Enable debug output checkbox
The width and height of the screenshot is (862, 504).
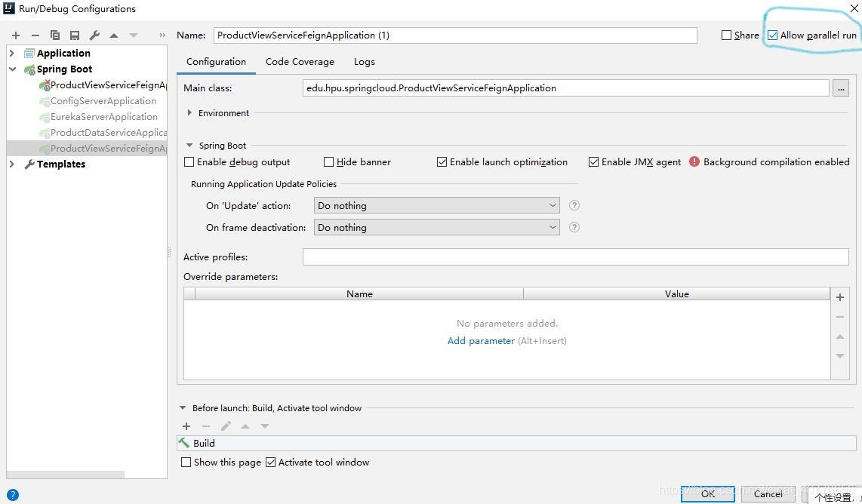coord(189,162)
